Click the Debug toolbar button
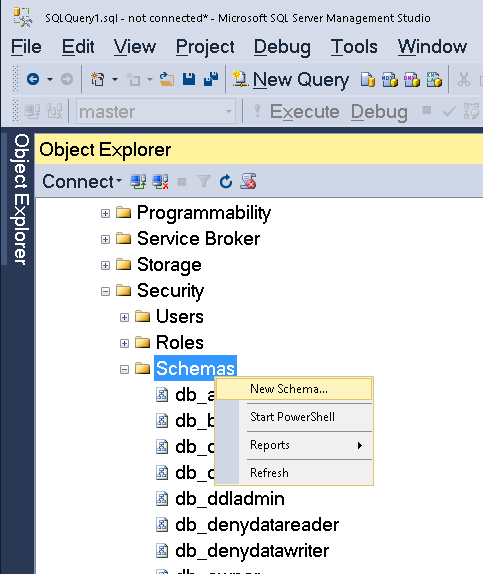This screenshot has height=574, width=483. point(379,112)
